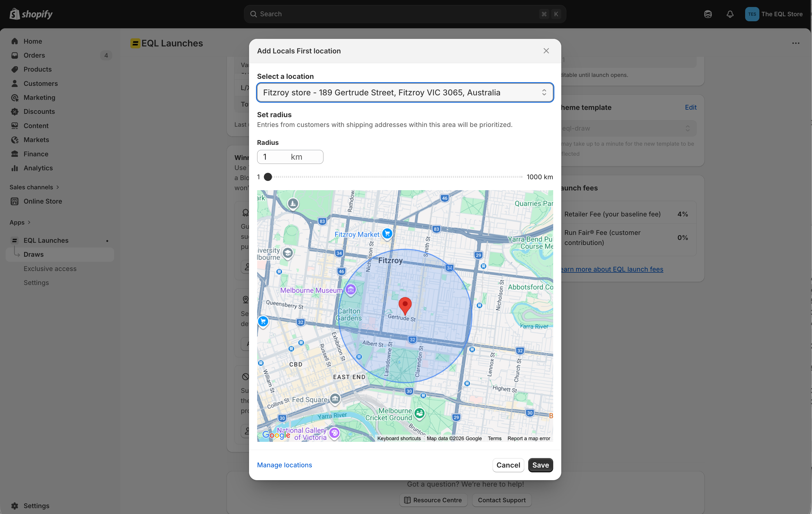The image size is (812, 514).
Task: Click the Shopify logo
Action: tap(31, 14)
